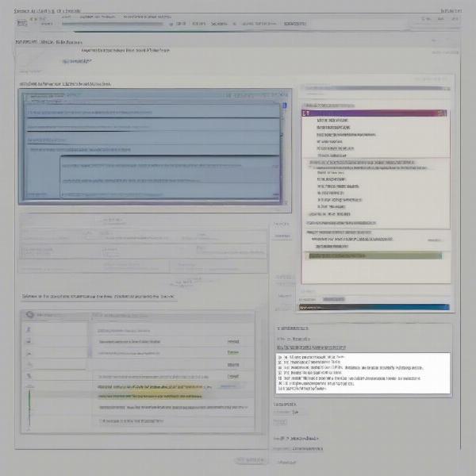This screenshot has width=476, height=476.
Task: Click the large nested box inside blue panel
Action: click(x=170, y=177)
